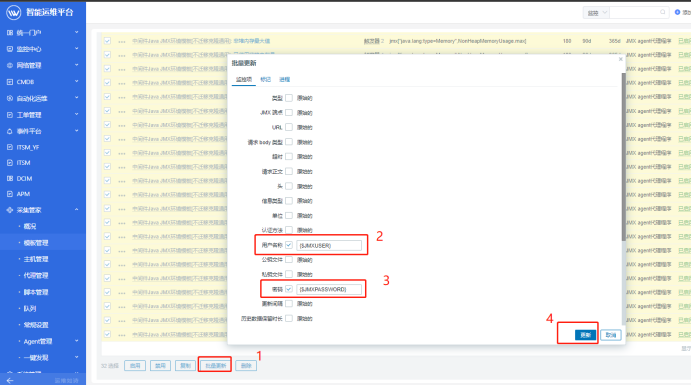Tick the URL checkbox in dialog

coord(289,127)
